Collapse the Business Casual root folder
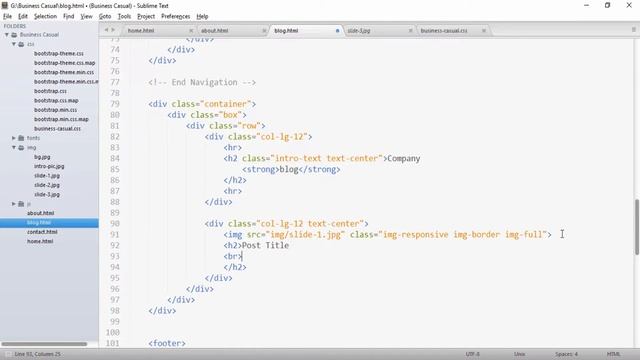640x360 pixels. coord(7,35)
